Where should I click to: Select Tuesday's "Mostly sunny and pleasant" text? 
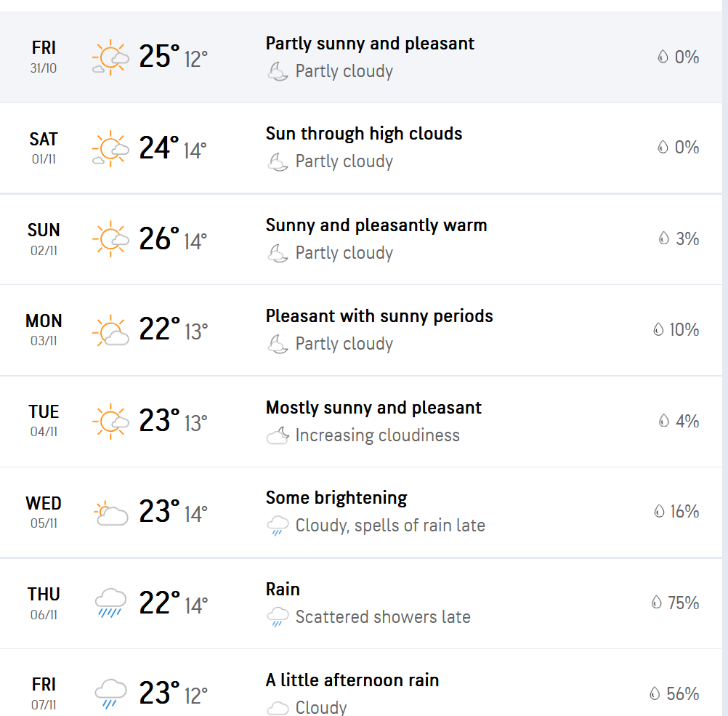[373, 408]
